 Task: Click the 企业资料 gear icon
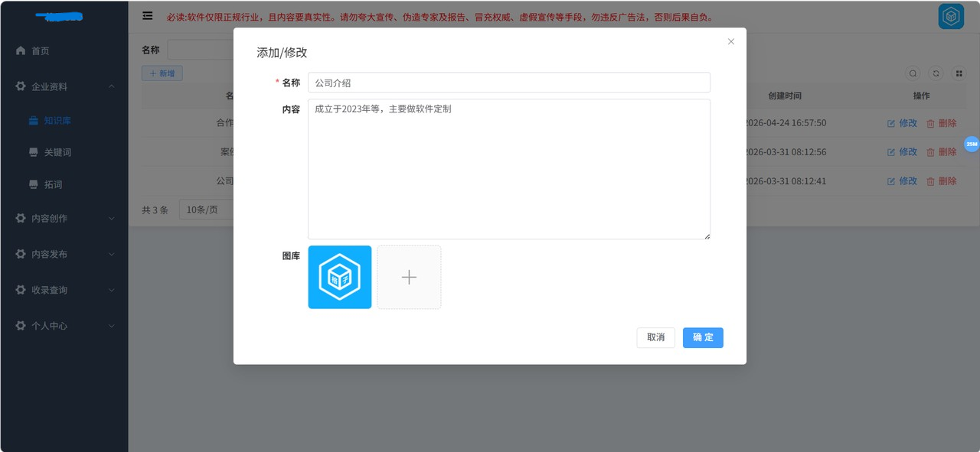(x=21, y=86)
